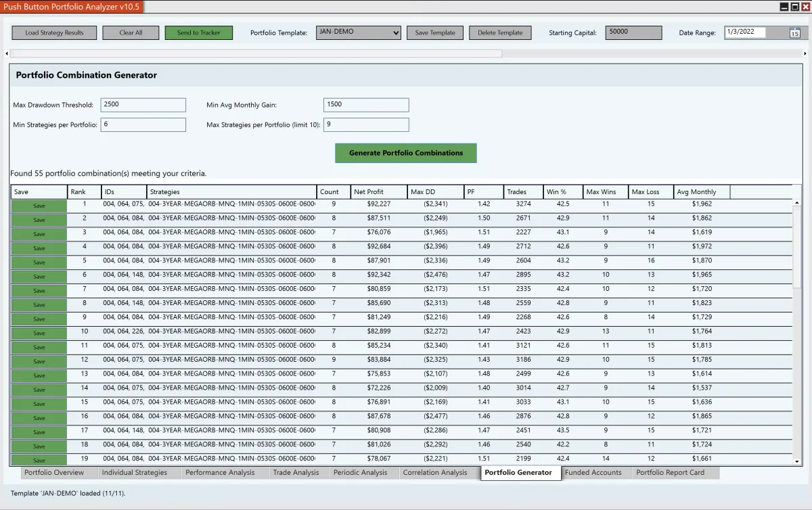This screenshot has height=510, width=812.
Task: Open the Funded Accounts tab
Action: (x=593, y=473)
